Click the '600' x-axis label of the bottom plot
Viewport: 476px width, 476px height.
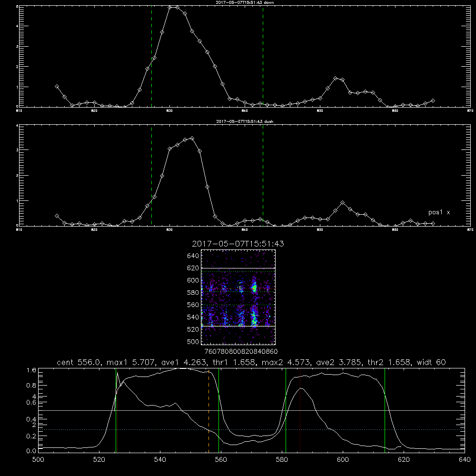tap(343, 460)
